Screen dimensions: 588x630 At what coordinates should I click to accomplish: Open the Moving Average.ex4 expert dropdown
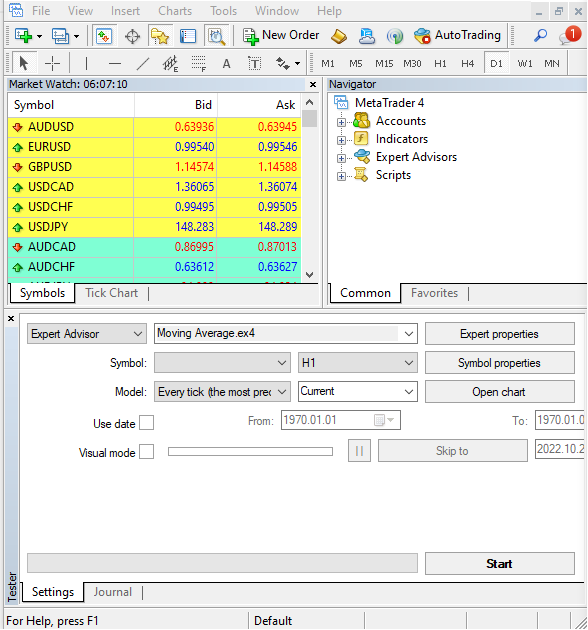click(x=286, y=333)
